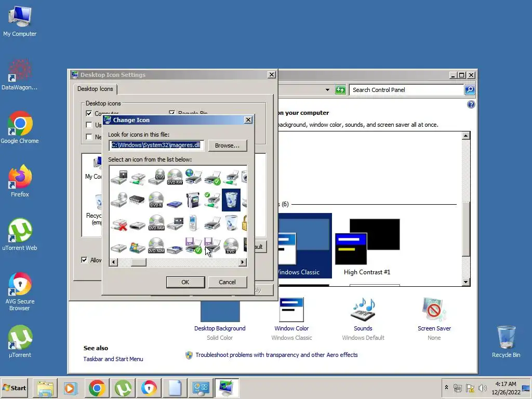The image size is (532, 399).
Task: Switch to the Desktop Icons tab
Action: coord(96,89)
